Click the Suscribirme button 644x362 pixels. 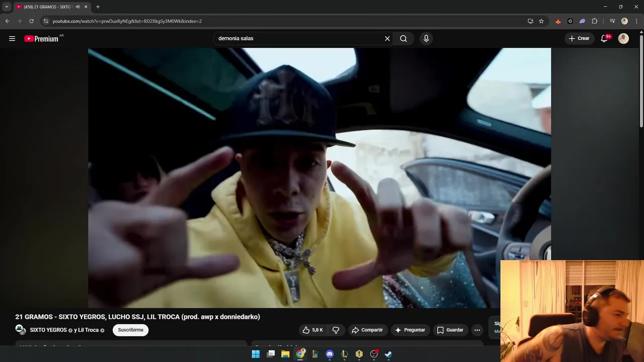click(x=131, y=330)
